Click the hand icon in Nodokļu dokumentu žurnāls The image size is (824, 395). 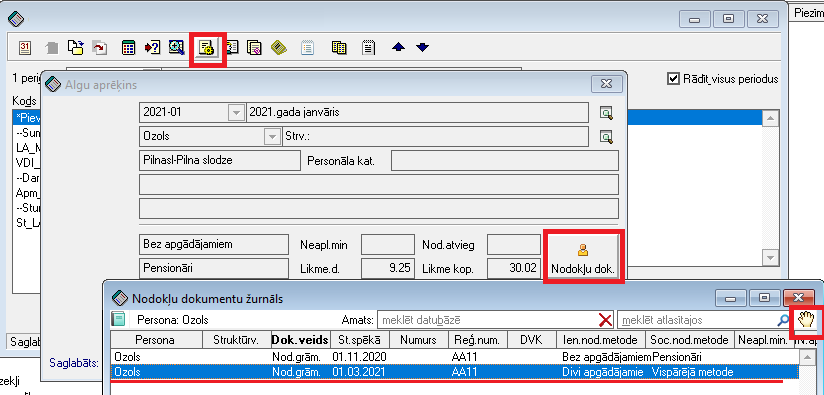806,319
